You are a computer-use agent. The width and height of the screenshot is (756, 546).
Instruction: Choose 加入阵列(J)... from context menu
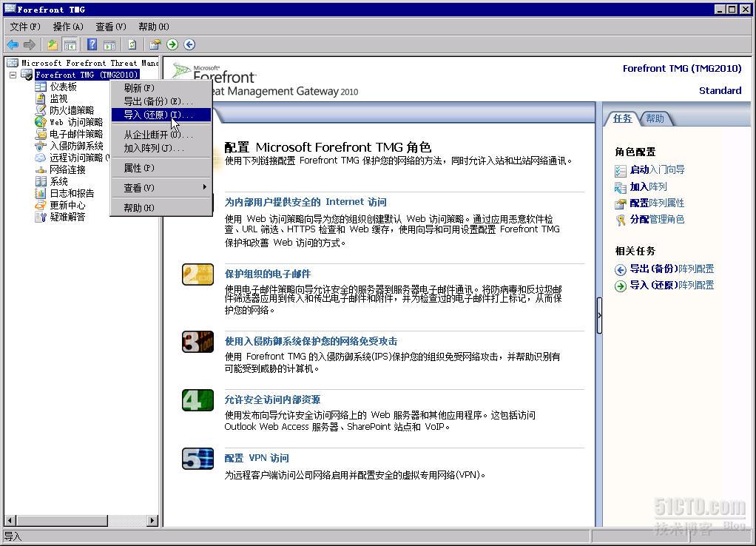[161, 148]
